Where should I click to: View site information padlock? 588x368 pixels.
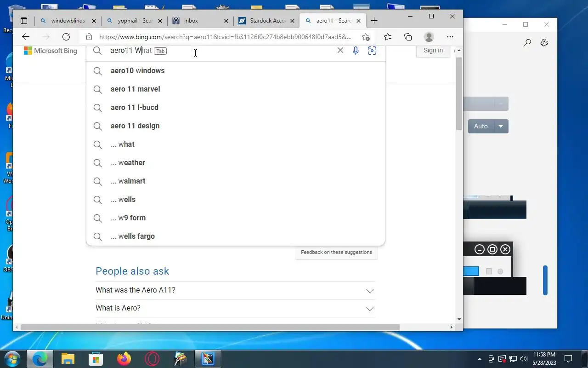point(89,37)
